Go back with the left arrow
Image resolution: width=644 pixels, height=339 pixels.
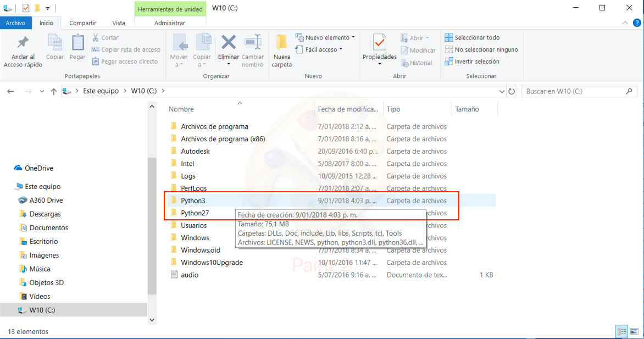click(10, 91)
